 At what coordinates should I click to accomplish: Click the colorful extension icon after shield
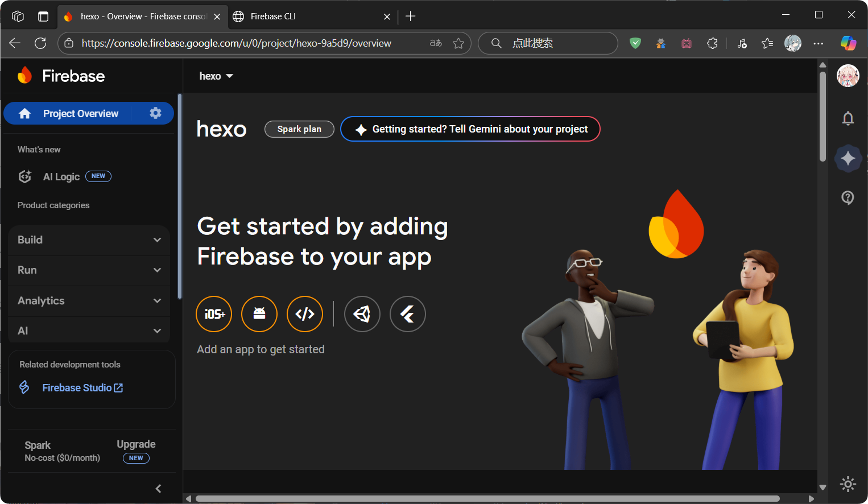click(x=661, y=43)
